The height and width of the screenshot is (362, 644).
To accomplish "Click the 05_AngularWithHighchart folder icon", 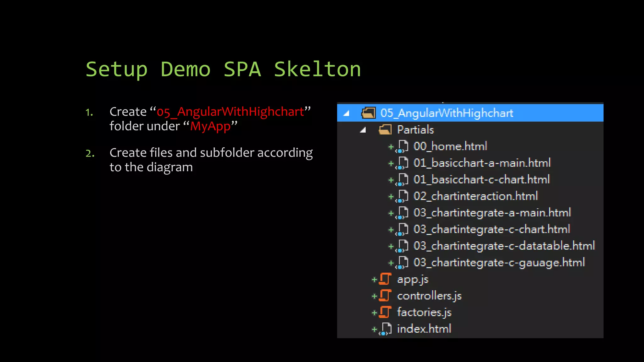I will click(369, 113).
